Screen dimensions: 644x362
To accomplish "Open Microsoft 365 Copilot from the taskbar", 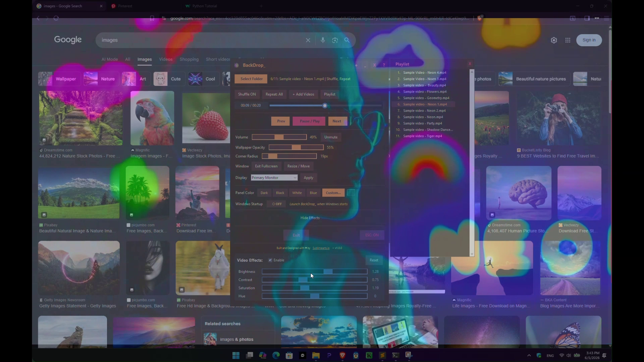I will pos(263,355).
